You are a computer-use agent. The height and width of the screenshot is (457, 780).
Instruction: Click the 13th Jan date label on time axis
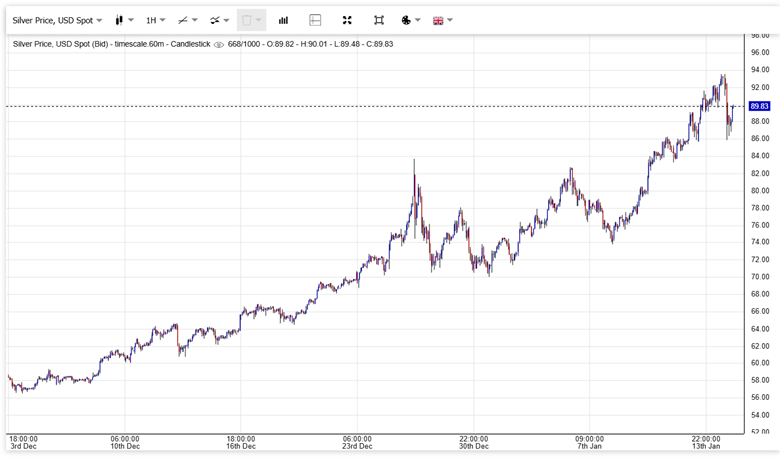coord(705,446)
